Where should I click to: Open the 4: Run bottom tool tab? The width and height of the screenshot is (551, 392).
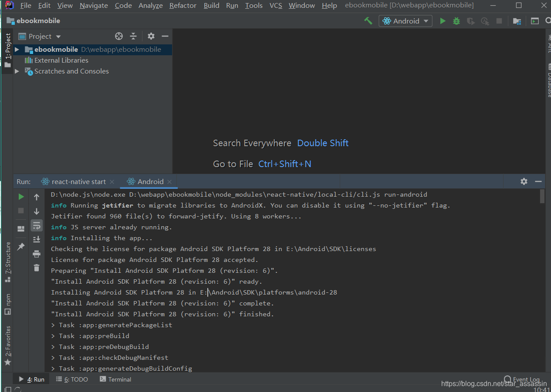coord(31,379)
